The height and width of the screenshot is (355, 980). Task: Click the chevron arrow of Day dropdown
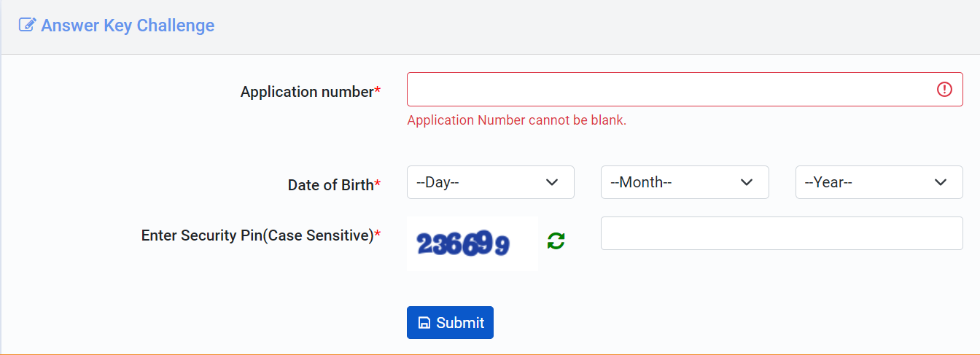point(552,182)
